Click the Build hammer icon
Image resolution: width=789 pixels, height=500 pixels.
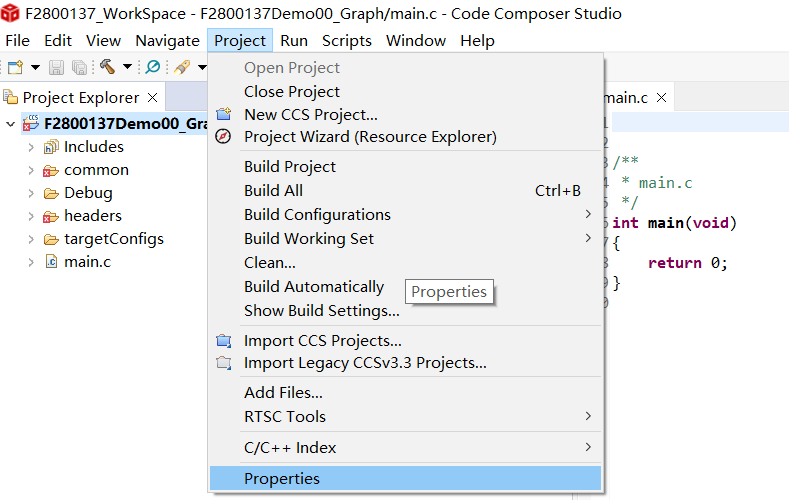[x=108, y=66]
